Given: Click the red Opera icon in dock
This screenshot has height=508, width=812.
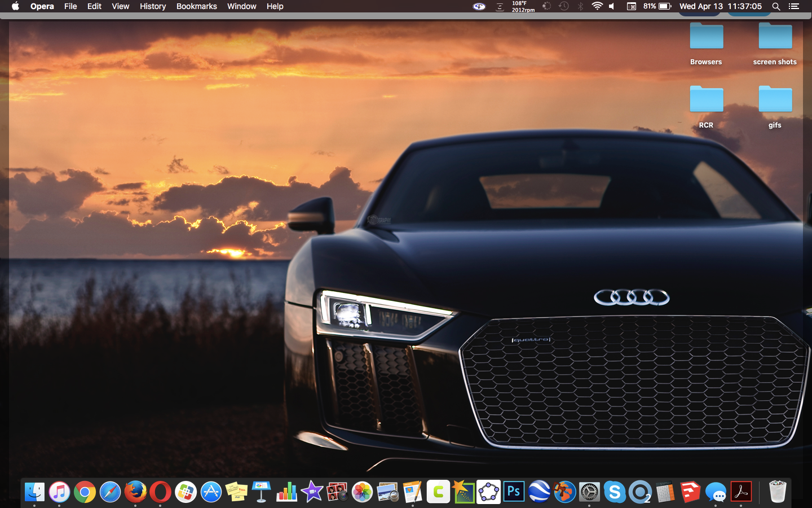Looking at the screenshot, I should 160,492.
